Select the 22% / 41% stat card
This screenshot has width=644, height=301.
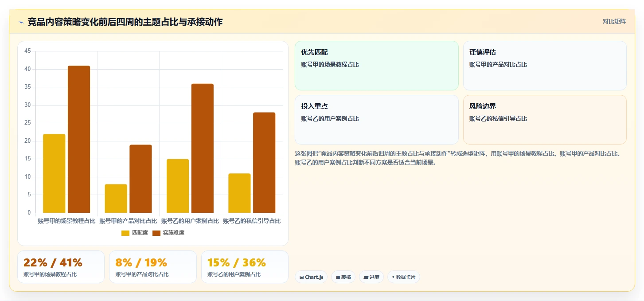click(61, 267)
